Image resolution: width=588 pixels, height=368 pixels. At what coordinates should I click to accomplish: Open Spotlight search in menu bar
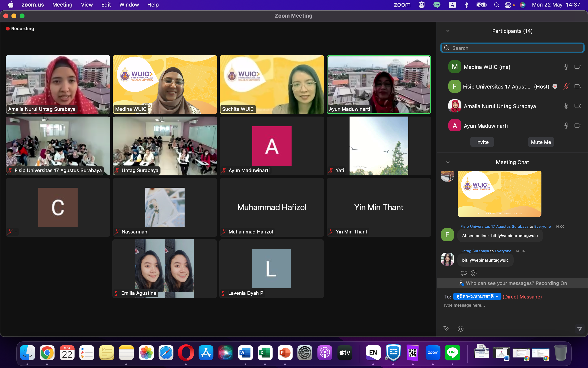pos(497,5)
